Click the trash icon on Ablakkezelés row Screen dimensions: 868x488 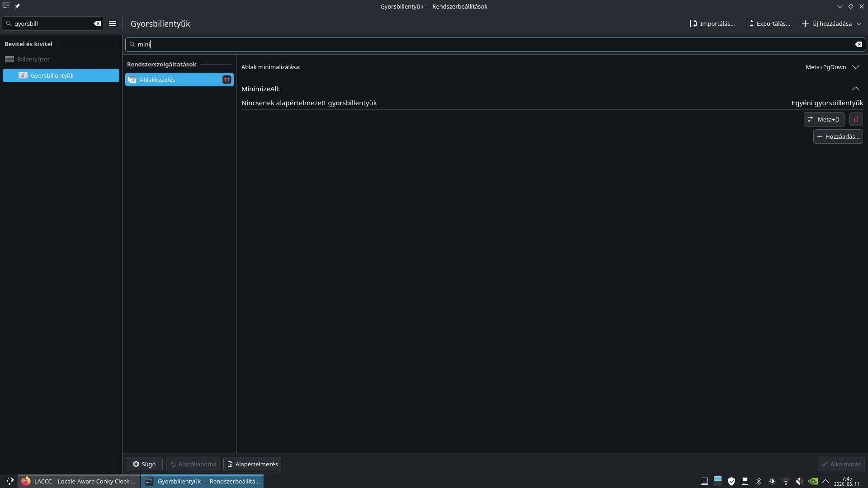pyautogui.click(x=227, y=80)
